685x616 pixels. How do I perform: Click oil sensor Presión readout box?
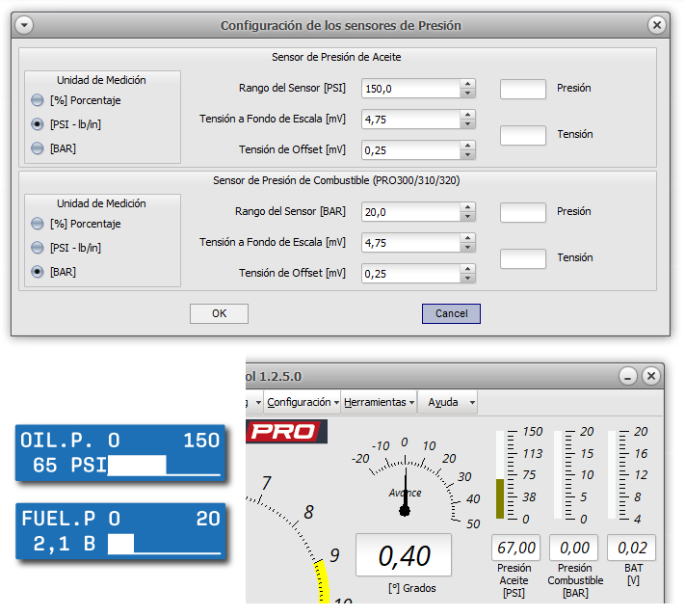point(523,89)
